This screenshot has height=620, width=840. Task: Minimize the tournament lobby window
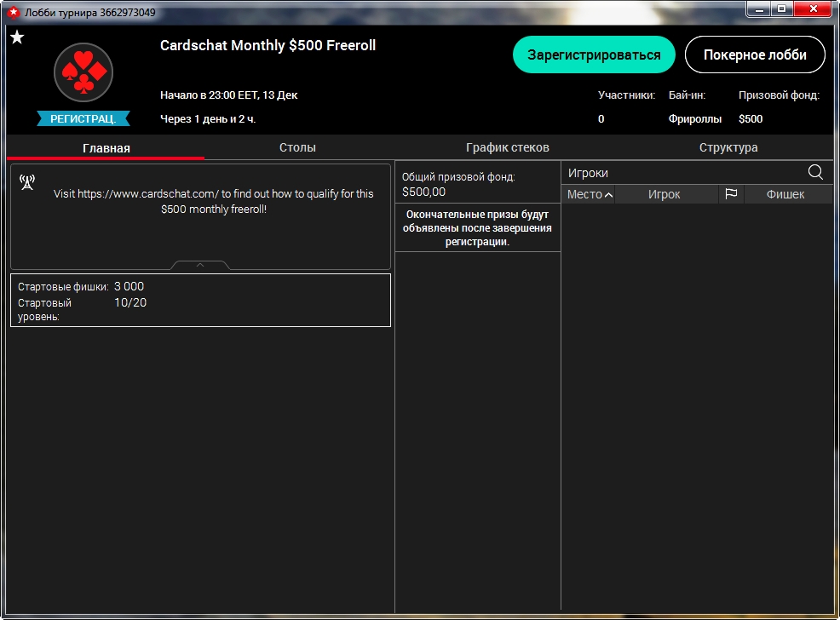[758, 9]
